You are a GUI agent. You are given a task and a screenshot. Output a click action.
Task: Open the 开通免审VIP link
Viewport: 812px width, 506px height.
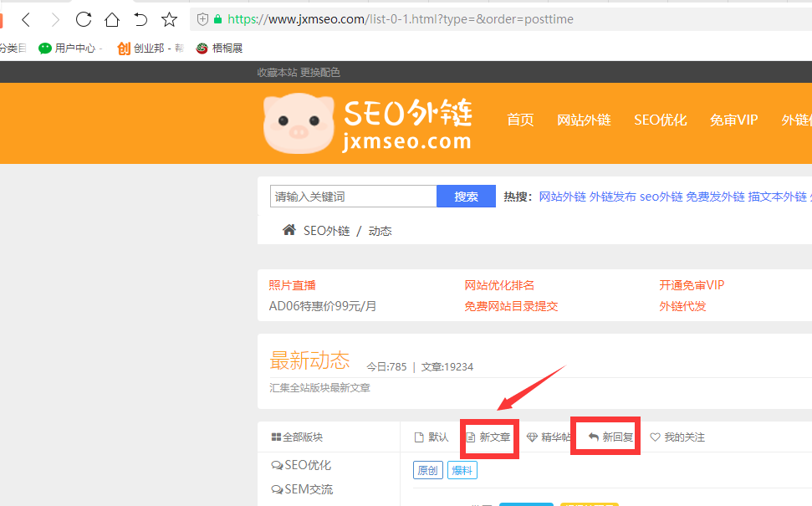click(692, 285)
